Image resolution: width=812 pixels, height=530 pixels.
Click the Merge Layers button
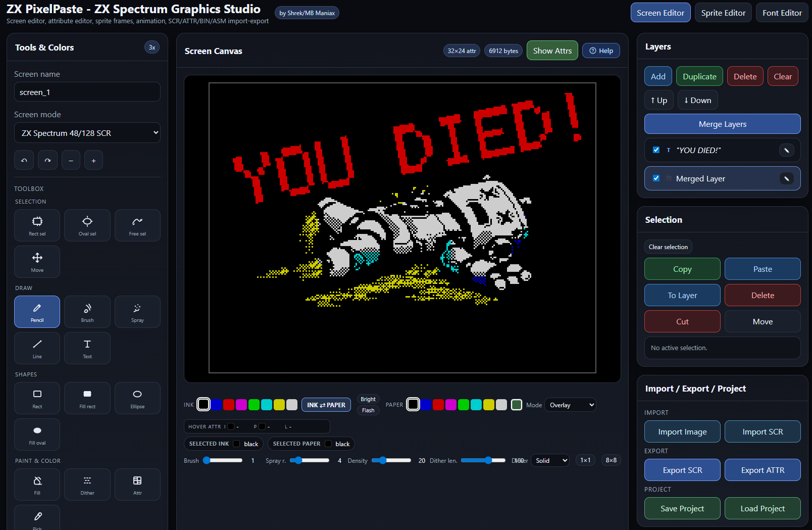722,124
